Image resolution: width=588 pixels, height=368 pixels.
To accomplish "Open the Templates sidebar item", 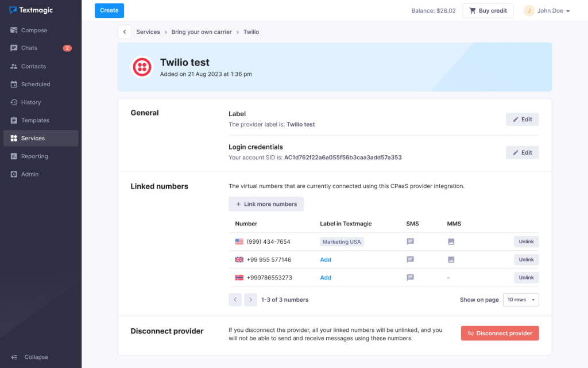I will pyautogui.click(x=36, y=120).
